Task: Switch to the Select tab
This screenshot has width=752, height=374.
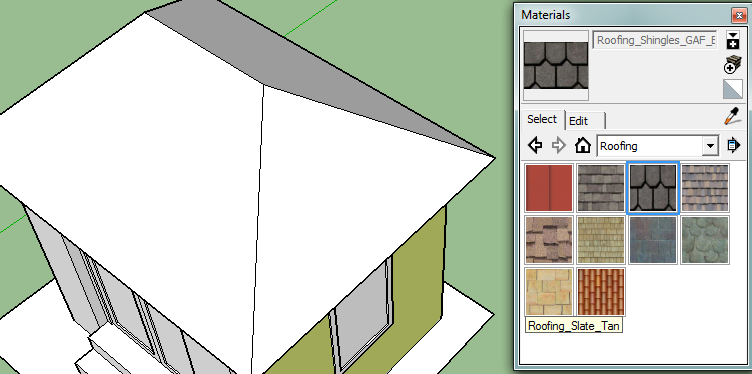Action: click(x=542, y=119)
